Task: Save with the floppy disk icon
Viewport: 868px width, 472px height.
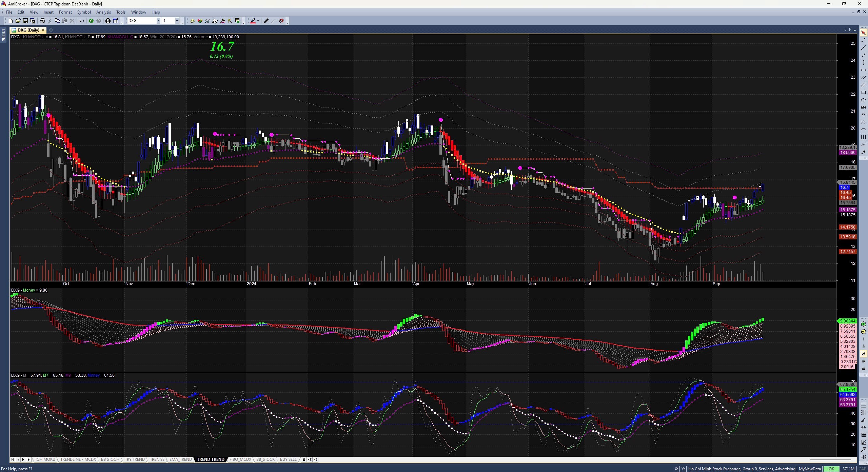Action: (x=25, y=21)
